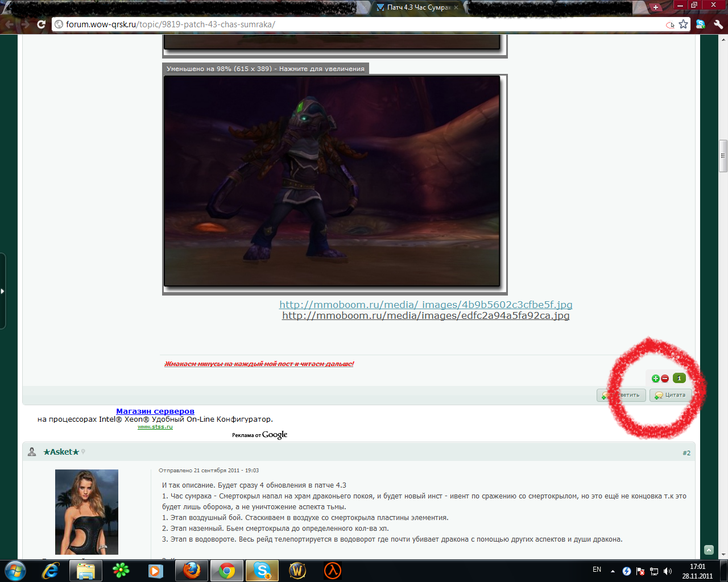
Task: Click the Ответить reply button
Action: (x=621, y=395)
